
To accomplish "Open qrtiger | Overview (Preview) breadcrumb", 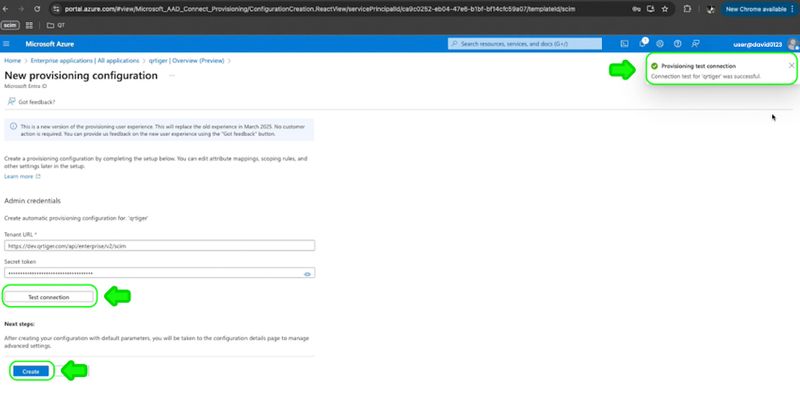I will pos(186,61).
